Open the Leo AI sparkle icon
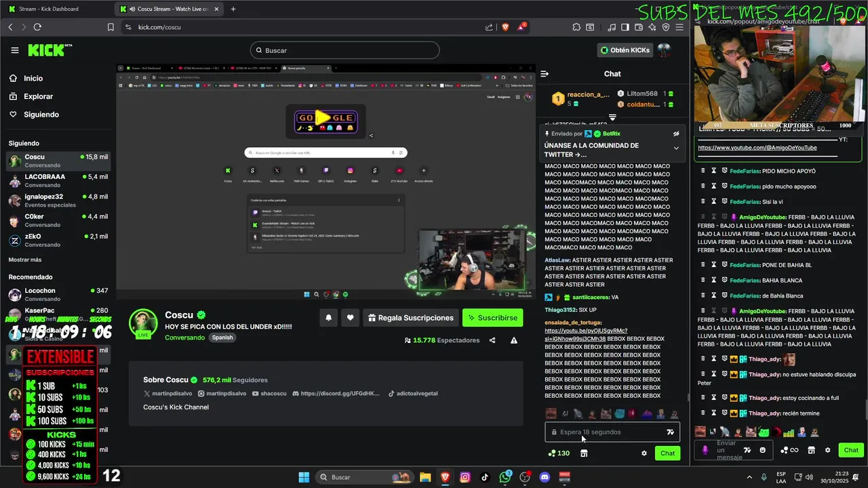Viewport: 868px width, 488px height. point(652,27)
